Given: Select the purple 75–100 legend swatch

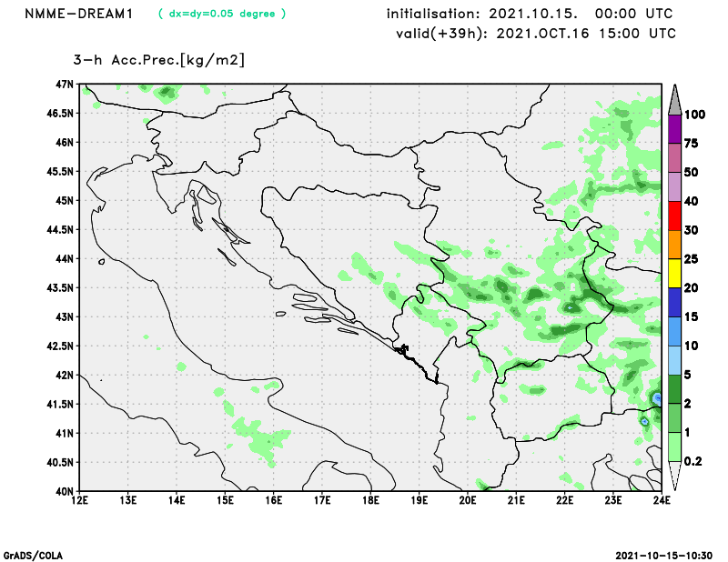Looking at the screenshot, I should (675, 129).
